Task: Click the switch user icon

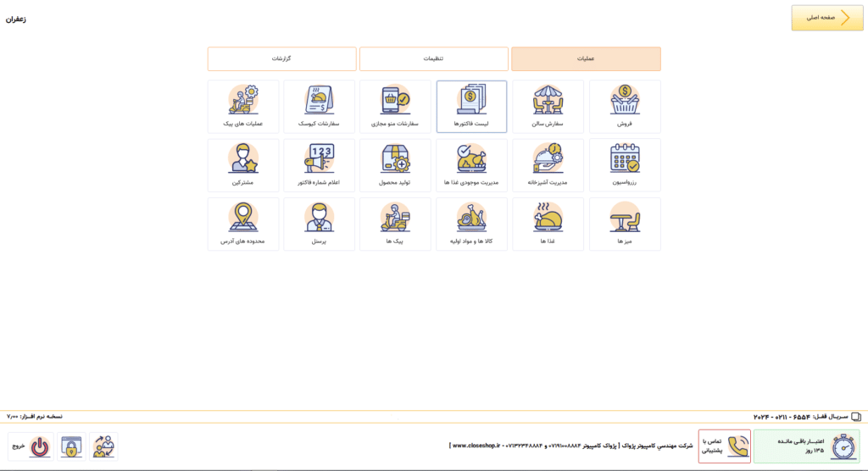Action: [103, 446]
